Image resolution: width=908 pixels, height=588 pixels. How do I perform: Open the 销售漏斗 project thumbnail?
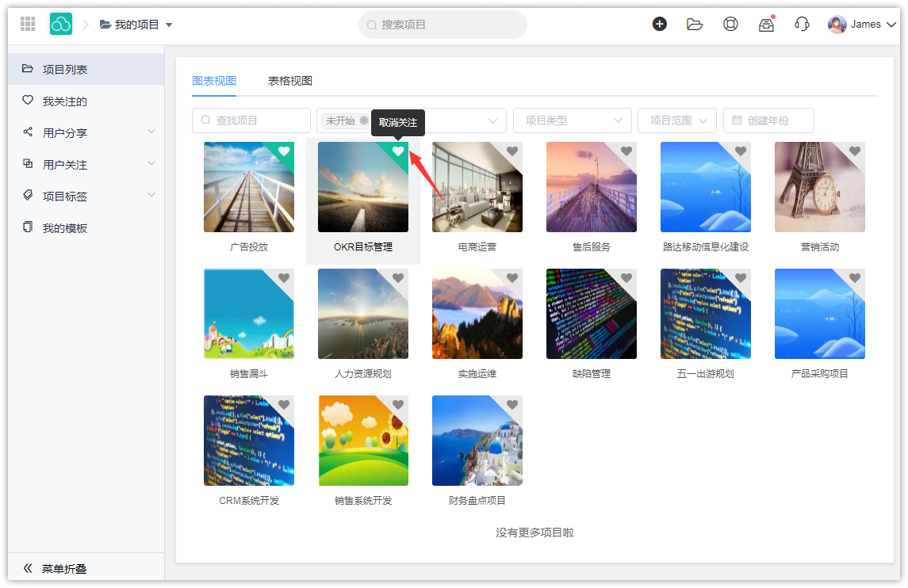pos(249,314)
